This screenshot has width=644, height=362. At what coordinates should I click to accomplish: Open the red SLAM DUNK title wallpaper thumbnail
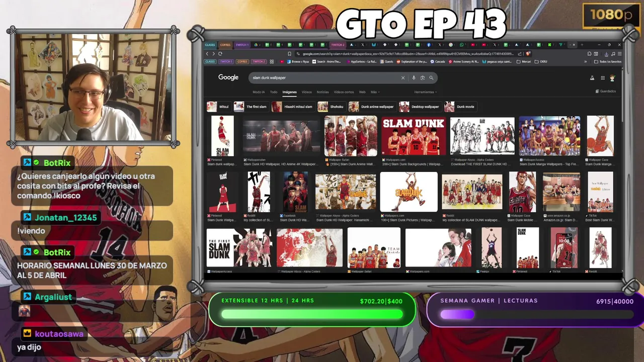click(414, 136)
